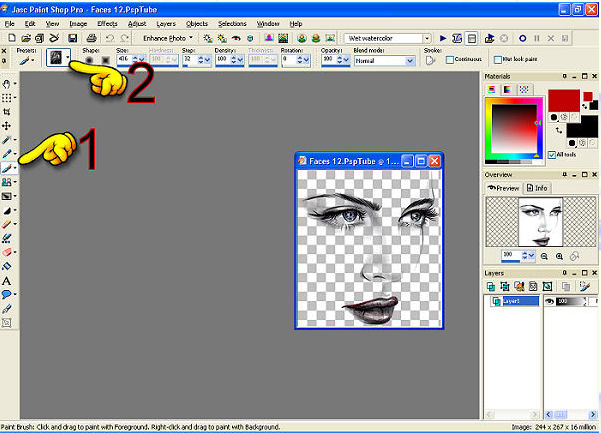Select the Dodge/Lighten brush tool
Viewport: 601px width, 433px height.
[6, 210]
